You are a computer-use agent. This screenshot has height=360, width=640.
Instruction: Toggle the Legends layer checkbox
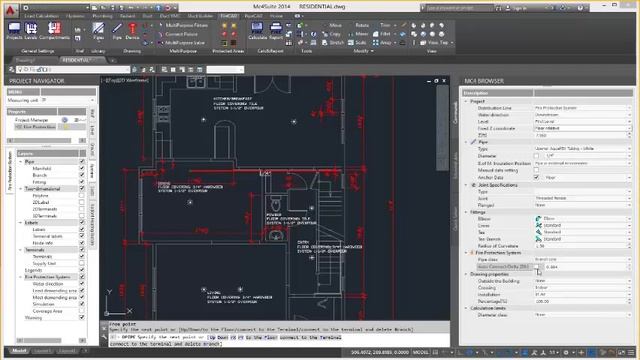click(x=82, y=270)
